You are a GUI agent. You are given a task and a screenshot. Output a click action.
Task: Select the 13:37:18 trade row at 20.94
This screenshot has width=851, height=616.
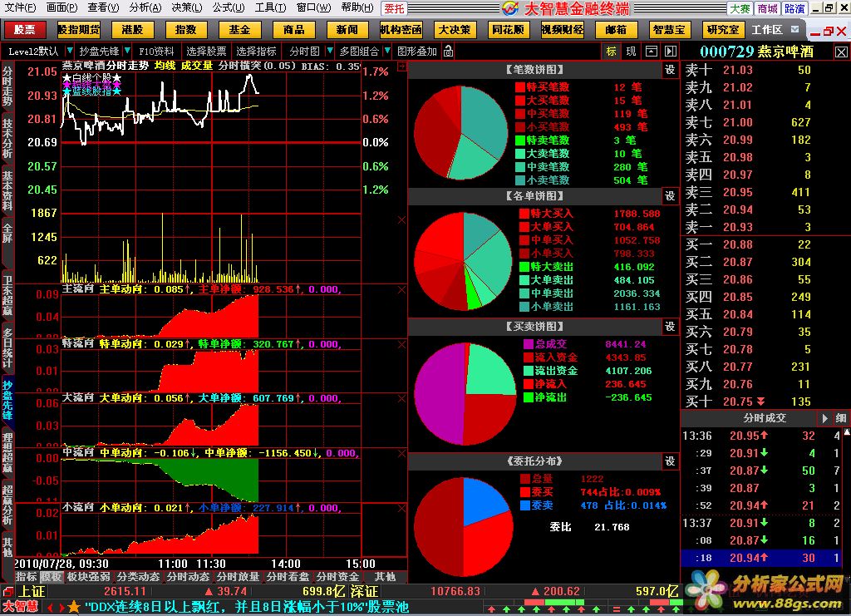760,558
